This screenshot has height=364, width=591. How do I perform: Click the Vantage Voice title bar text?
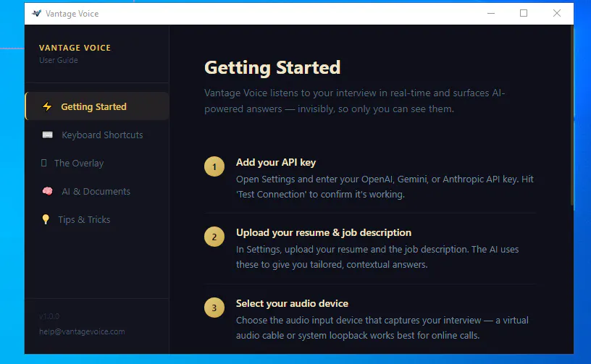click(x=72, y=14)
